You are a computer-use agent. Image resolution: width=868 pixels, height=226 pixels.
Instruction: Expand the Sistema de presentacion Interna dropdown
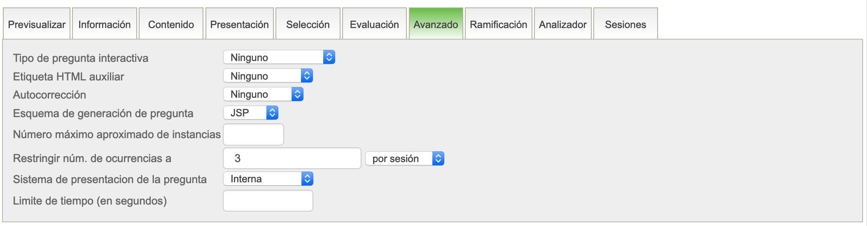click(268, 179)
